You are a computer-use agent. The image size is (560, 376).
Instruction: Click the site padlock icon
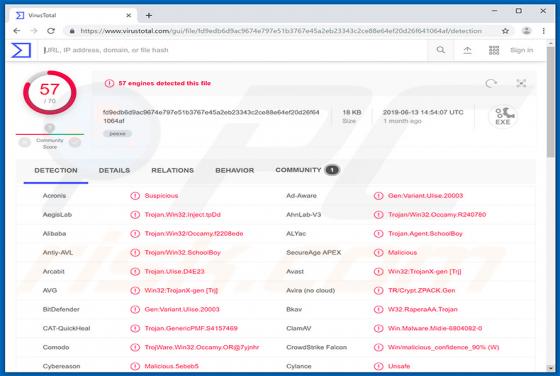(x=72, y=31)
